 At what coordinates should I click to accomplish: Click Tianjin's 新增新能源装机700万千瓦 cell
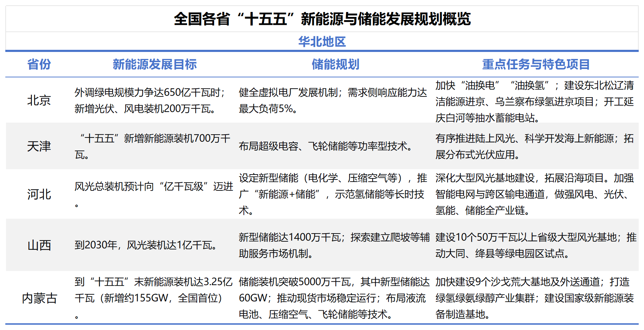click(x=153, y=146)
